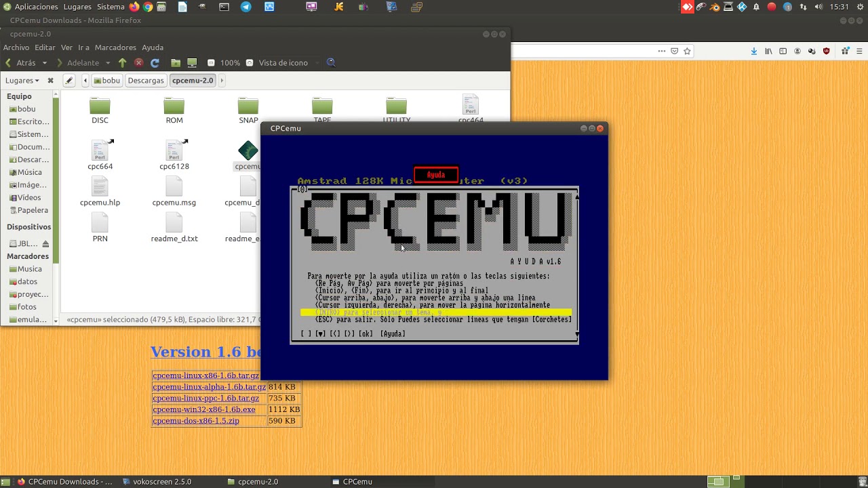Open Firefox hamburger menu
This screenshot has width=868, height=488.
tap(860, 51)
